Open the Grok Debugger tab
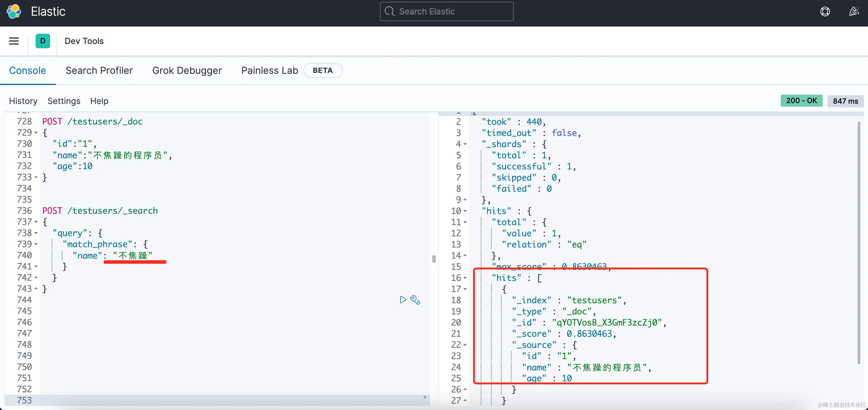 coord(187,70)
